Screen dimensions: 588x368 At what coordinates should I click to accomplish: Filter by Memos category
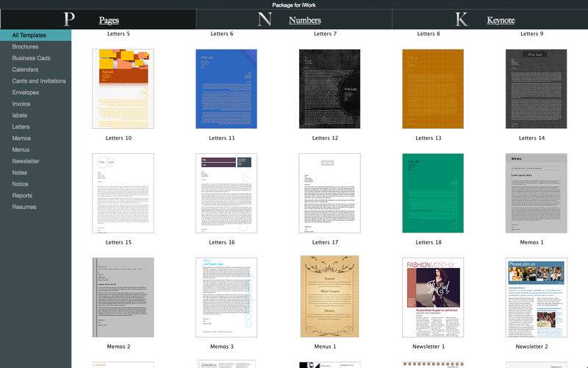[21, 138]
